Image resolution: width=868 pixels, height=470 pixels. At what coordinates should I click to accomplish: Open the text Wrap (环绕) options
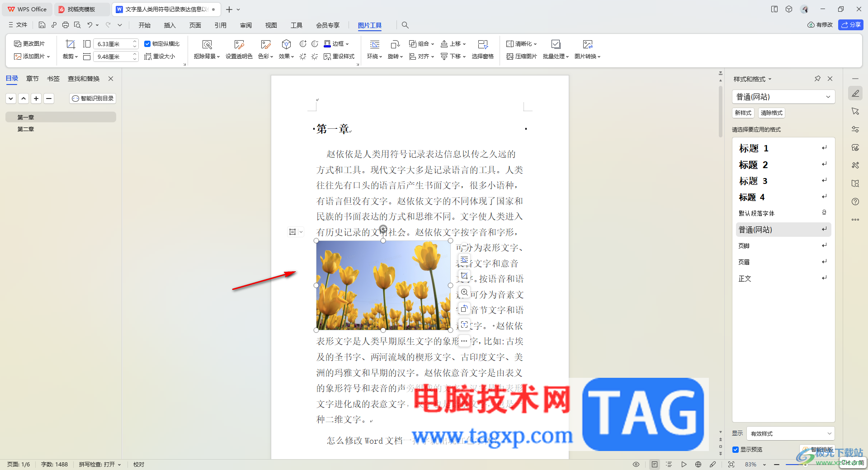(374, 50)
